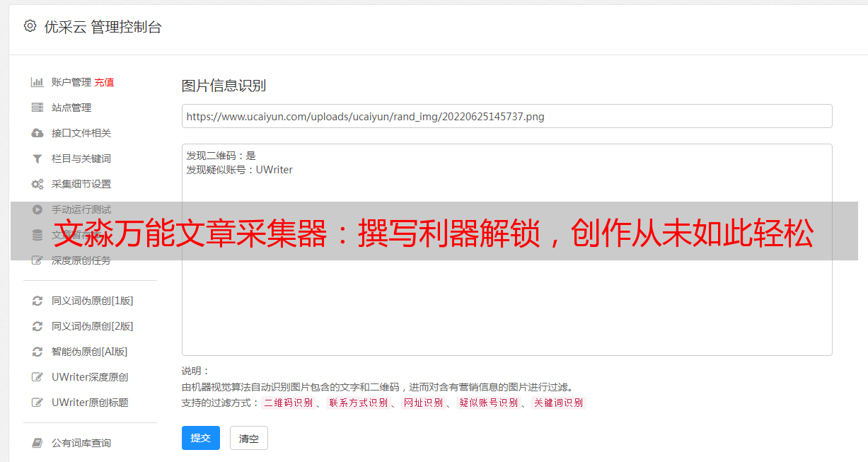Click the 关键词识别 tag

pyautogui.click(x=559, y=403)
